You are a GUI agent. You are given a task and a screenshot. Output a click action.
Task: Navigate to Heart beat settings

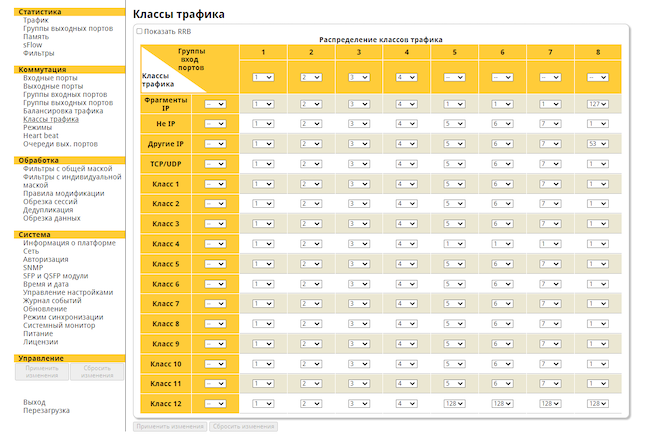click(x=41, y=136)
